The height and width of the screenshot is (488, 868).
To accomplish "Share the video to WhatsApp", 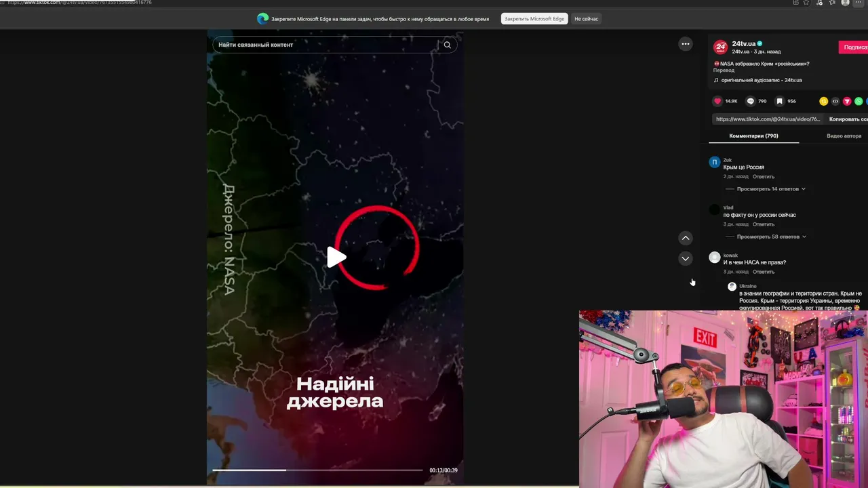I will 859,101.
